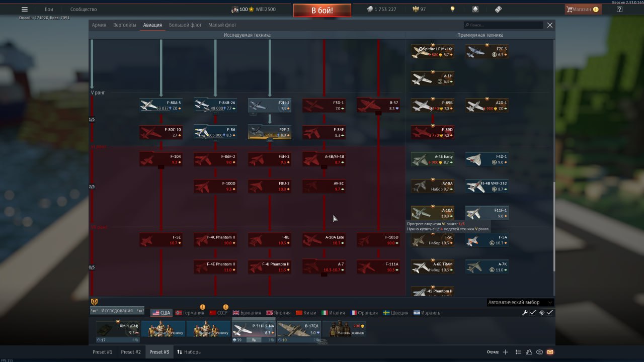Select the FJ-4B VMF-232 premium card

[487, 186]
